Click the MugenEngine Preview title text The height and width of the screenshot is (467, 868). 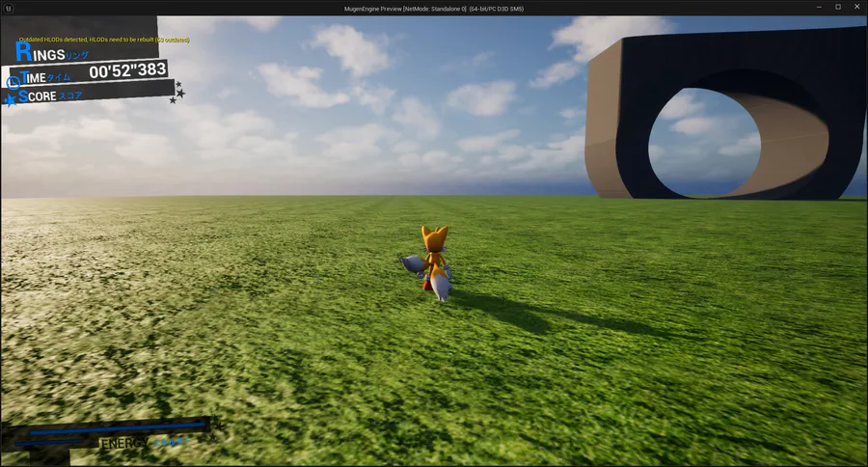coord(433,9)
